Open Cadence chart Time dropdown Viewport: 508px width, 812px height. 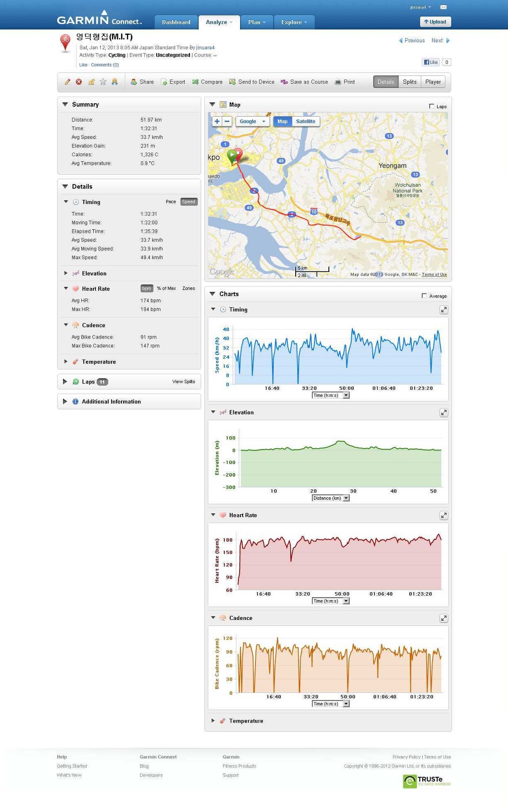tap(331, 704)
